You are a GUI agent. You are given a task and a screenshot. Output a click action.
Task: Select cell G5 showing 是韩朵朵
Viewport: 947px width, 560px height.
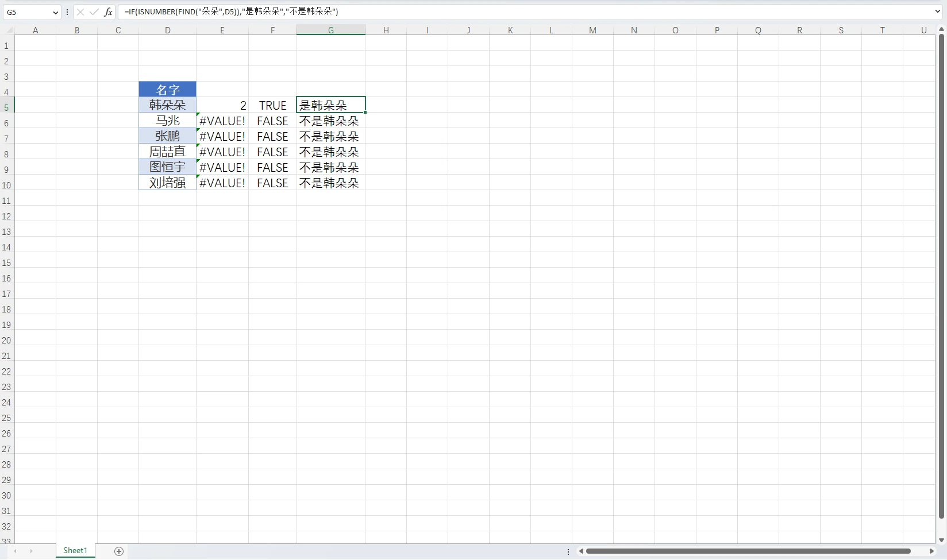tap(331, 105)
